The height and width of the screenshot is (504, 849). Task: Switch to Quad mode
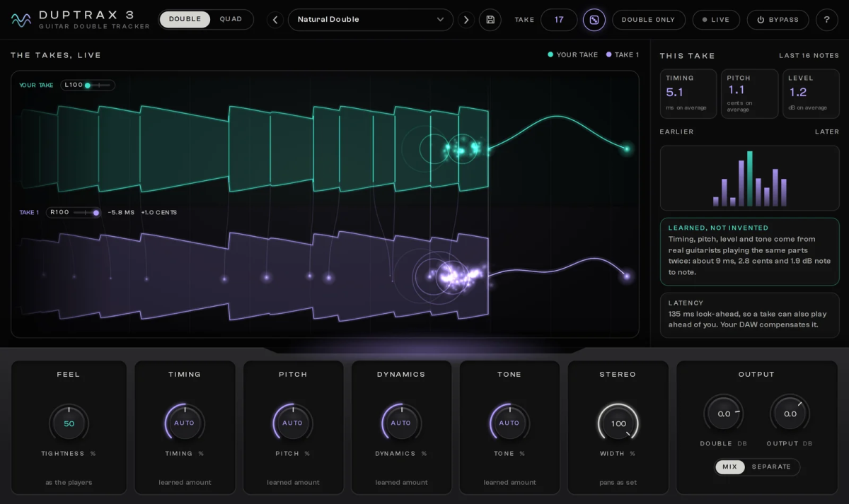pos(231,20)
